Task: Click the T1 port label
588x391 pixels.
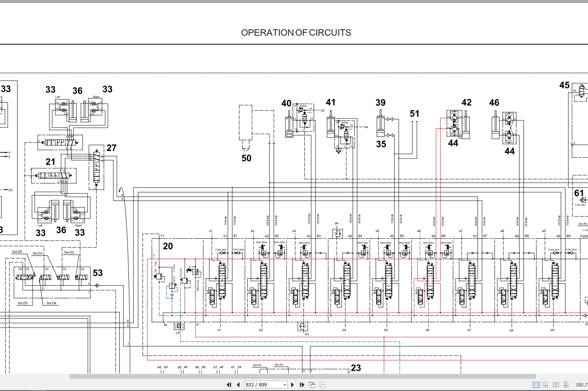Action: [x=162, y=236]
